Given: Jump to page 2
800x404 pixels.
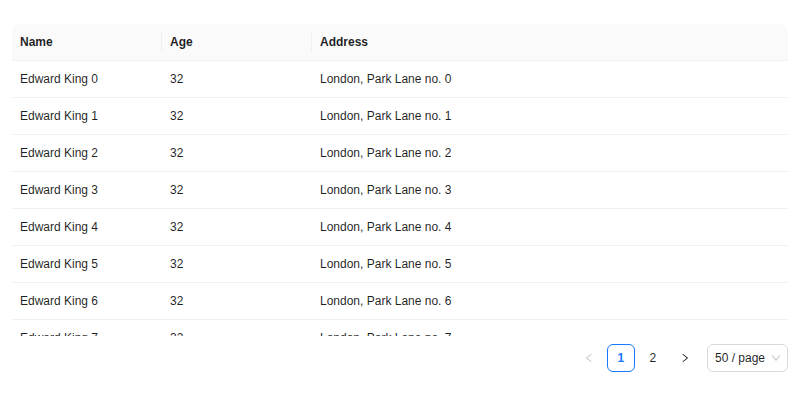Looking at the screenshot, I should pyautogui.click(x=653, y=358).
